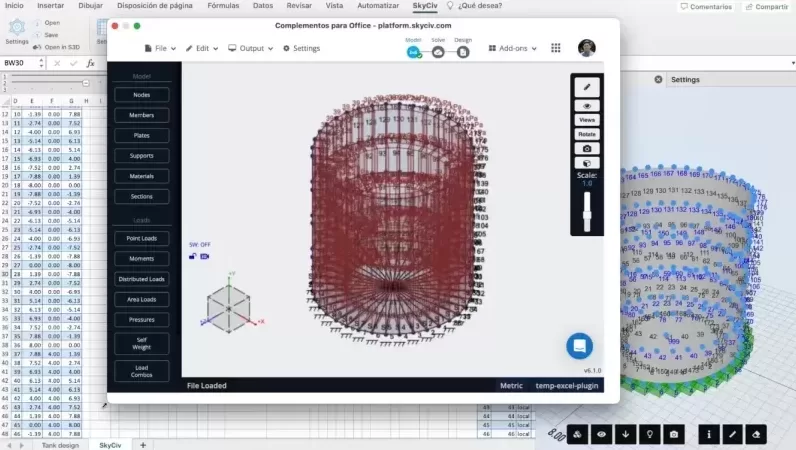The image size is (796, 450).
Task: Click the axis orientation cube
Action: pos(228,308)
